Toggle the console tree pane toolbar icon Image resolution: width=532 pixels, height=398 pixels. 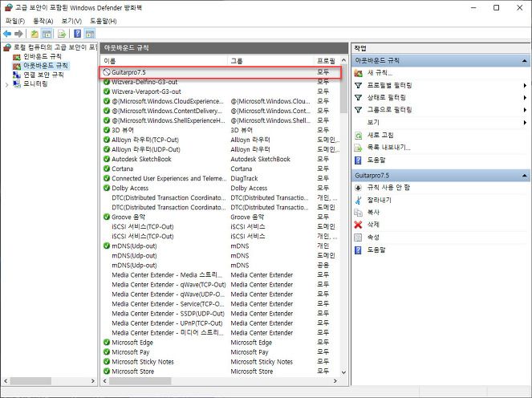pyautogui.click(x=47, y=34)
